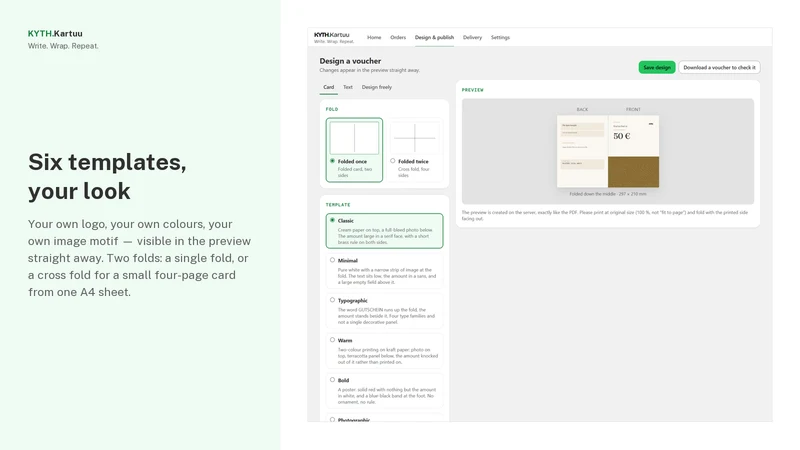This screenshot has height=450, width=800.
Task: Click the Typographic template description text
Action: pos(386,316)
